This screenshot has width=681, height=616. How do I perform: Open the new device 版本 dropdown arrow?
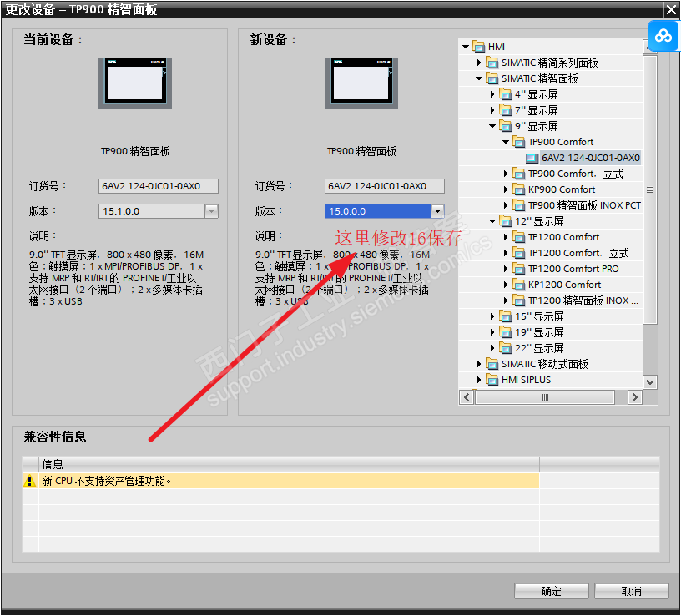[437, 211]
